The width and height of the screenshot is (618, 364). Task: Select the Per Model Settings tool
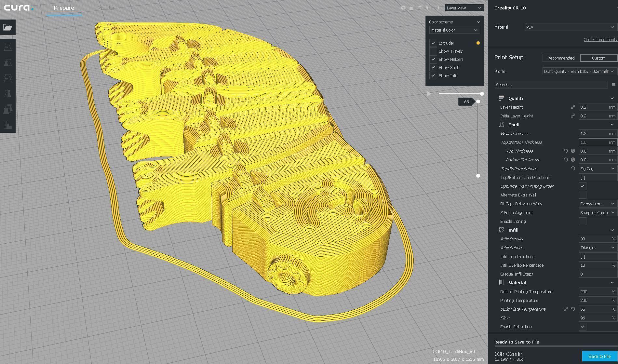8,109
